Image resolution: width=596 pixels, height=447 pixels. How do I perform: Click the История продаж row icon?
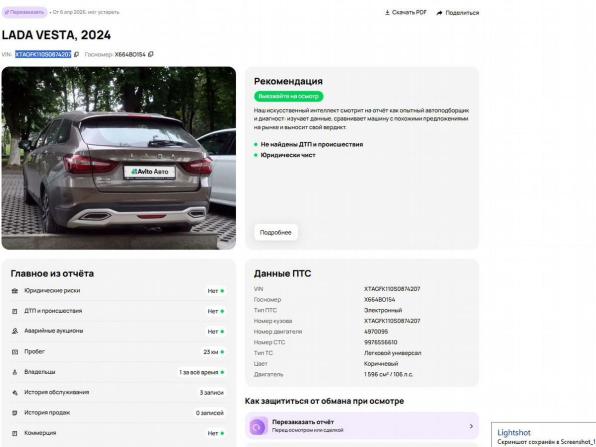pos(15,413)
